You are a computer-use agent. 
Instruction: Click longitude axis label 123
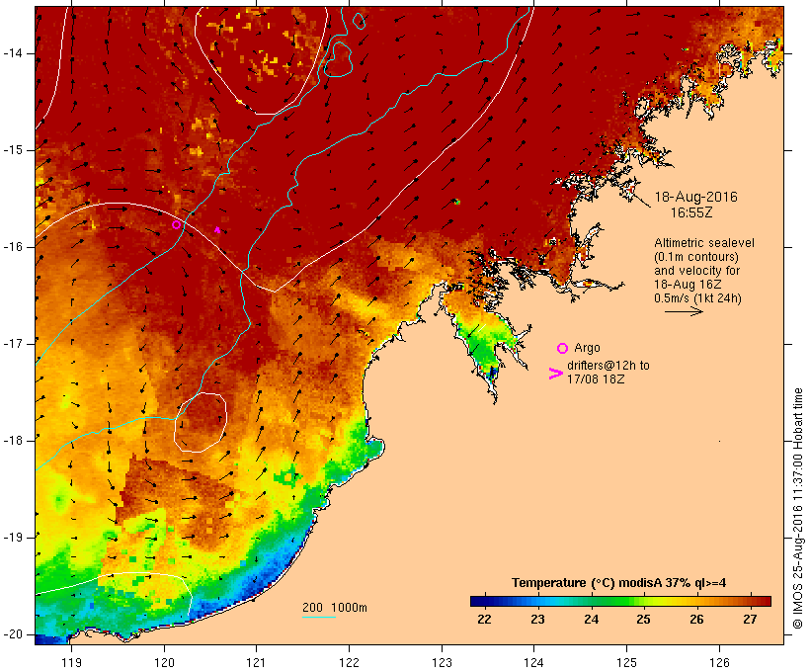(442, 663)
